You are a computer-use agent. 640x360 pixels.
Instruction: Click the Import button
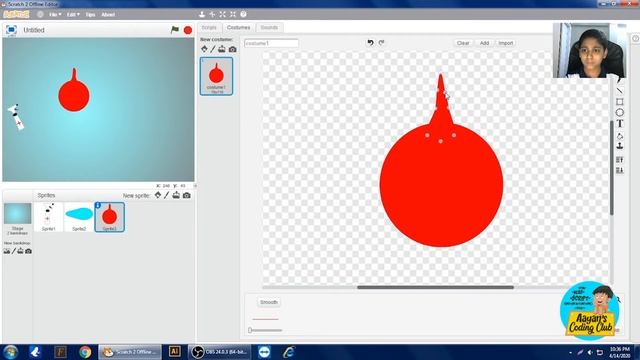pos(505,43)
